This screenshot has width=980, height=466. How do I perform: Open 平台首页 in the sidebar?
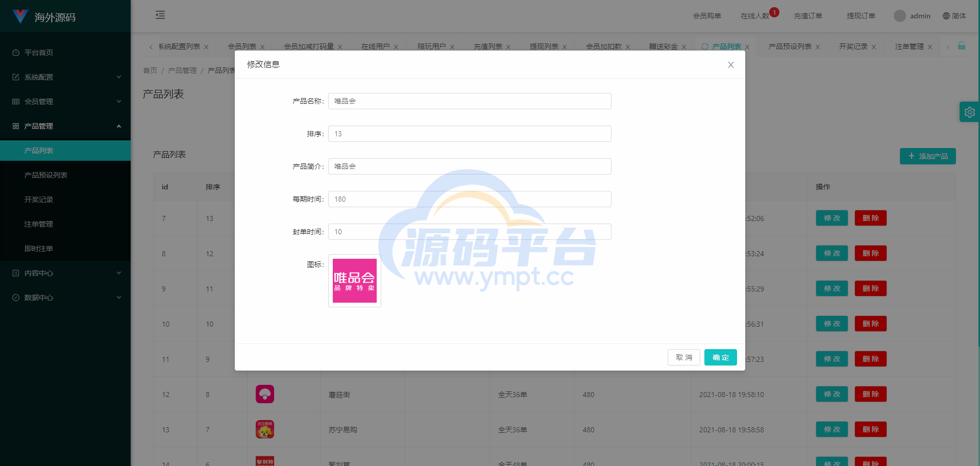[65, 53]
